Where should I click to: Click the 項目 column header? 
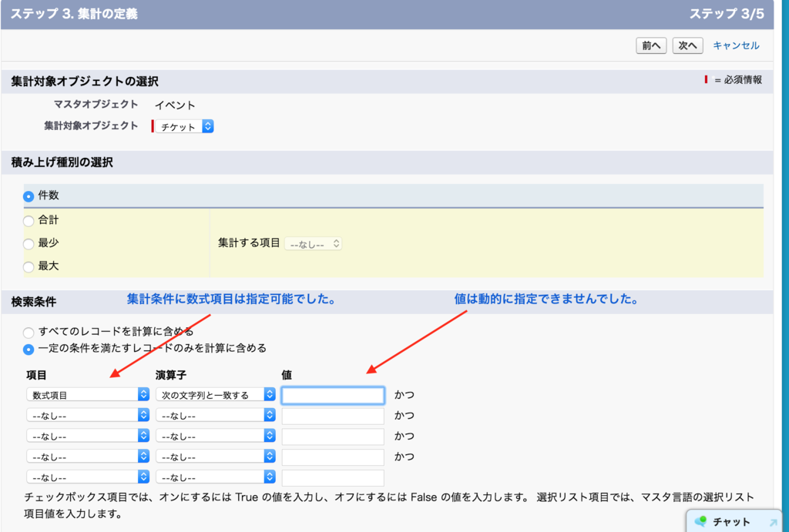click(36, 375)
